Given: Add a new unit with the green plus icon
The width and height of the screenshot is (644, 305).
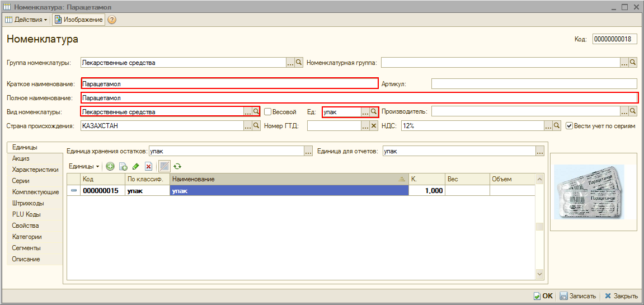Looking at the screenshot, I should pyautogui.click(x=110, y=166).
